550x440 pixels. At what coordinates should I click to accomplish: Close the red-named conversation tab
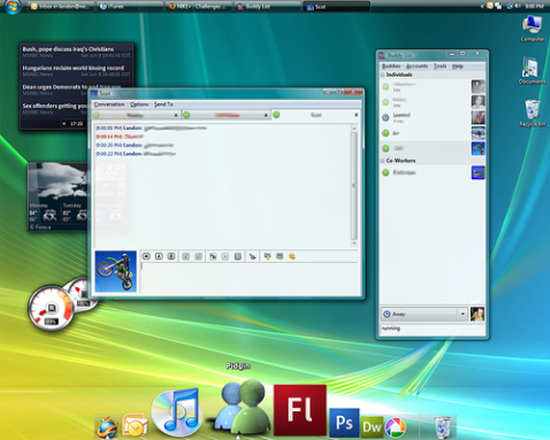tap(266, 115)
